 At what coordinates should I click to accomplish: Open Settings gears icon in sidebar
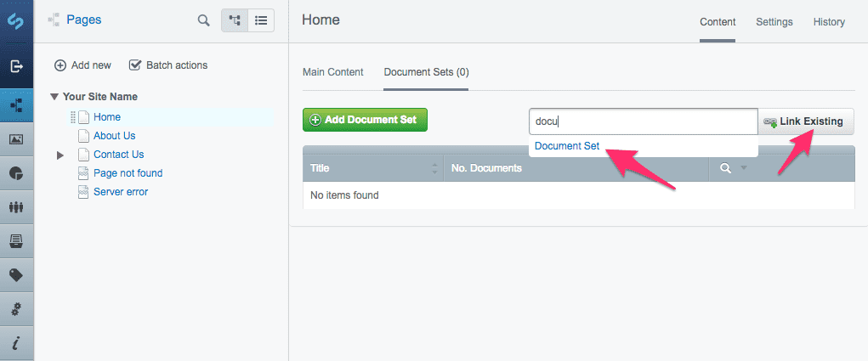[16, 309]
